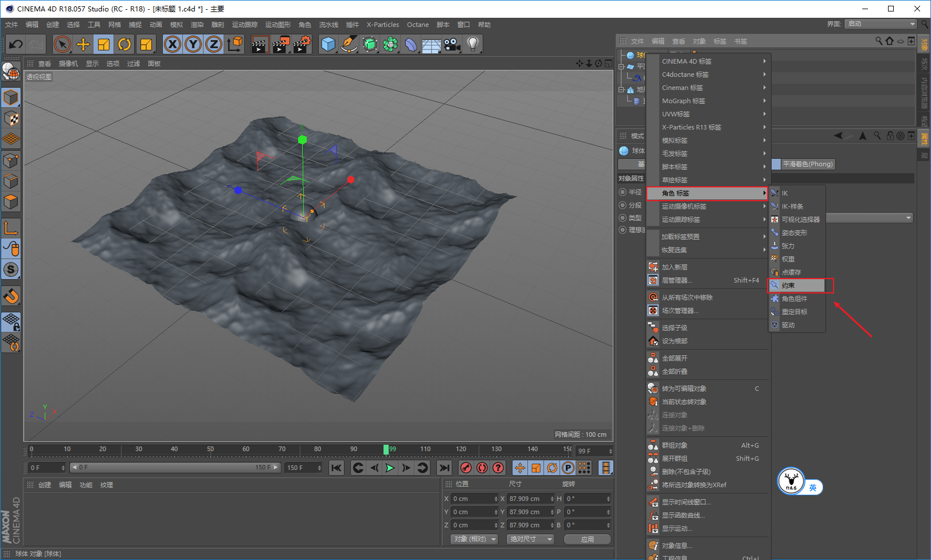The height and width of the screenshot is (560, 931).
Task: Open the 对象 (相对) coordinate dropdown
Action: coord(474,539)
